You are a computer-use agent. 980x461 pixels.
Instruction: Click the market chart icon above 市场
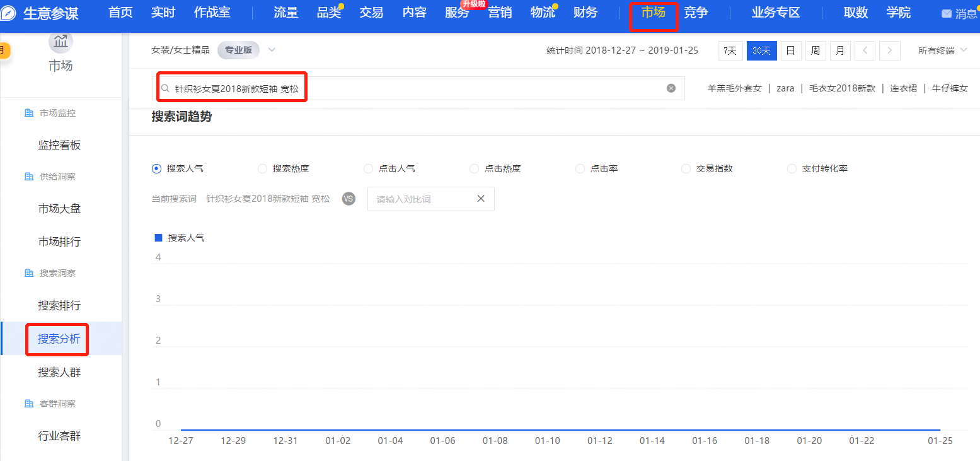tap(61, 42)
